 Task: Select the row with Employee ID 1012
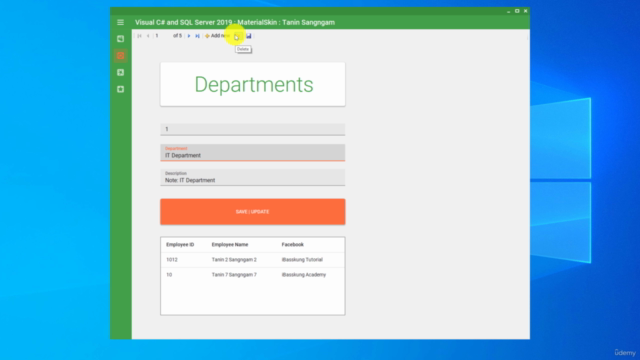(x=253, y=260)
